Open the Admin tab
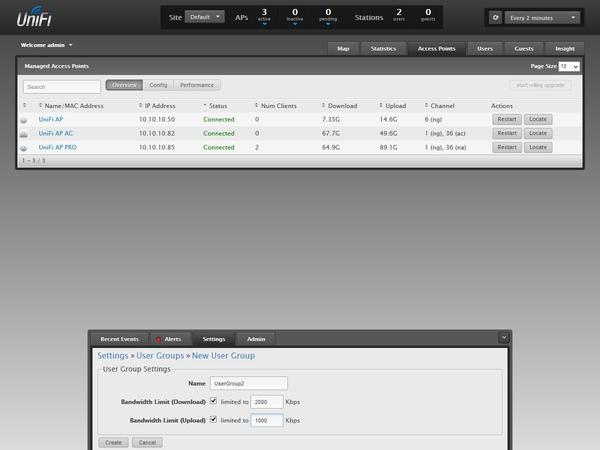 tap(256, 339)
